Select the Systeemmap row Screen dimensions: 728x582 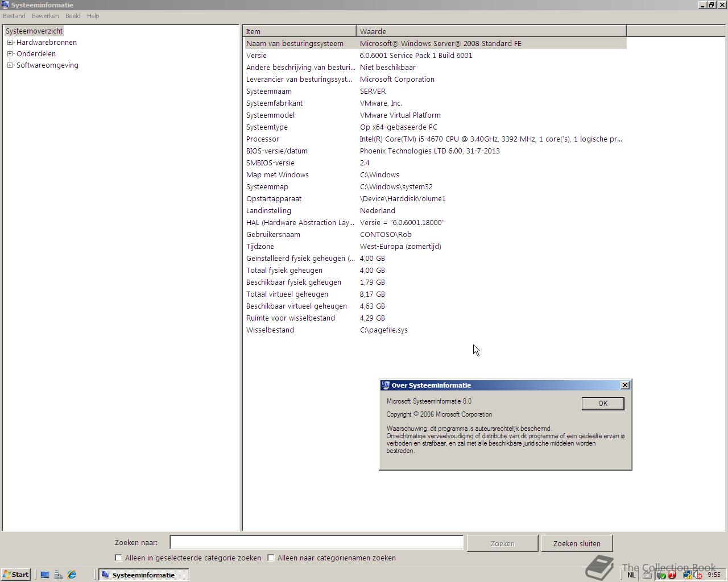435,186
